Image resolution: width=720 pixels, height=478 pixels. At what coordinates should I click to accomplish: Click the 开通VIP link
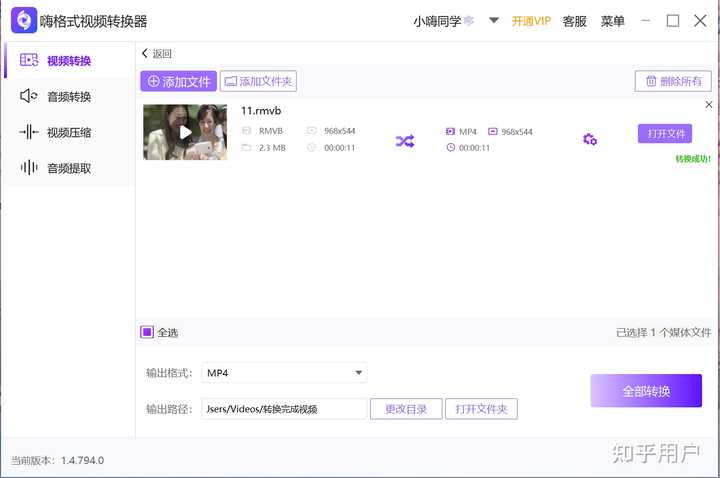point(531,21)
